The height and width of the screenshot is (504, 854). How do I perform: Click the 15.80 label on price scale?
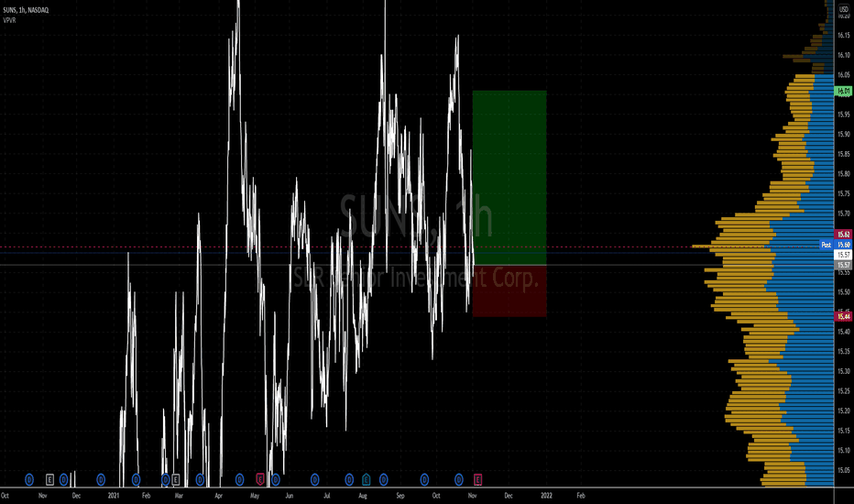843,174
